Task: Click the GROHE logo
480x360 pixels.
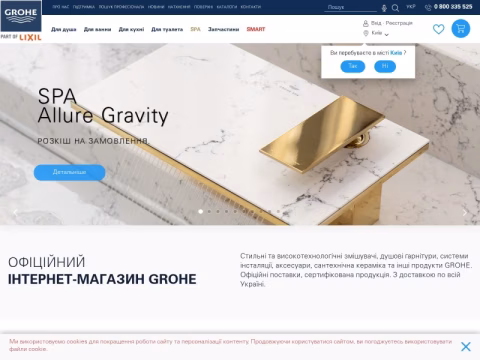Action: (21, 16)
